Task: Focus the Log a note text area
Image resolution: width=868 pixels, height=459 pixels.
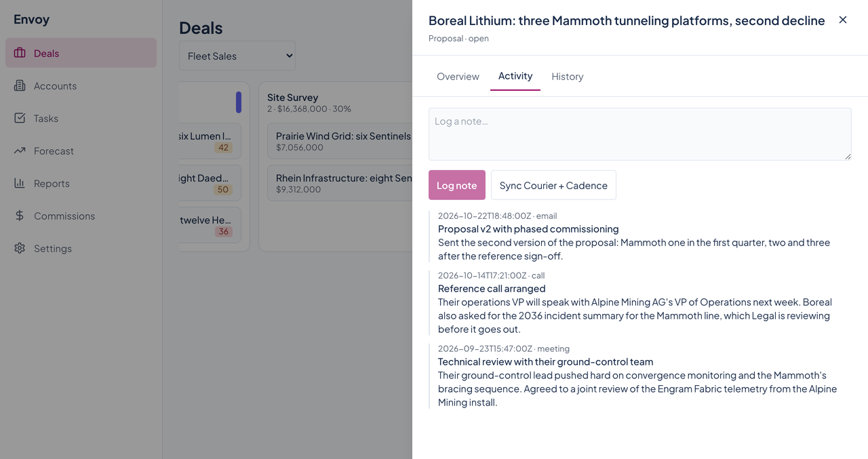Action: pyautogui.click(x=640, y=134)
